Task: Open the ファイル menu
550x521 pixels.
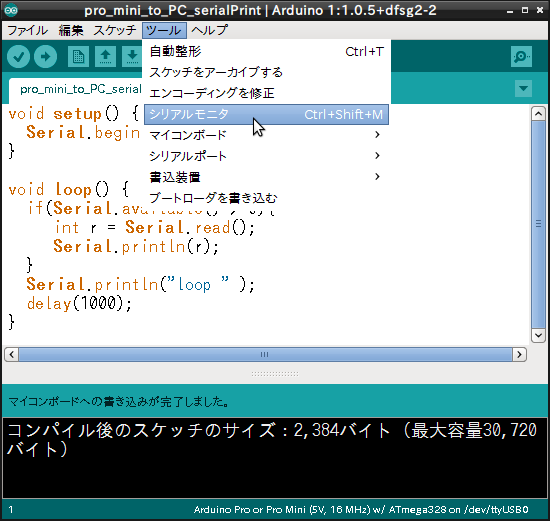Action: [x=27, y=31]
